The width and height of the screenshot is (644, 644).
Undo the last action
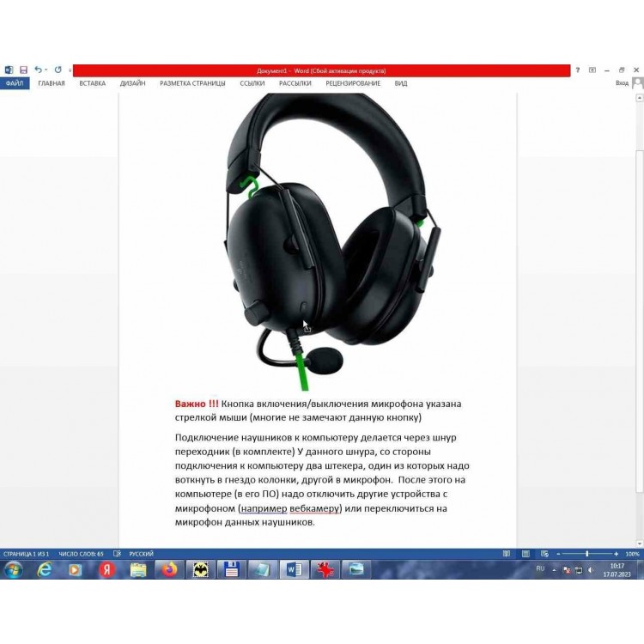[38, 70]
